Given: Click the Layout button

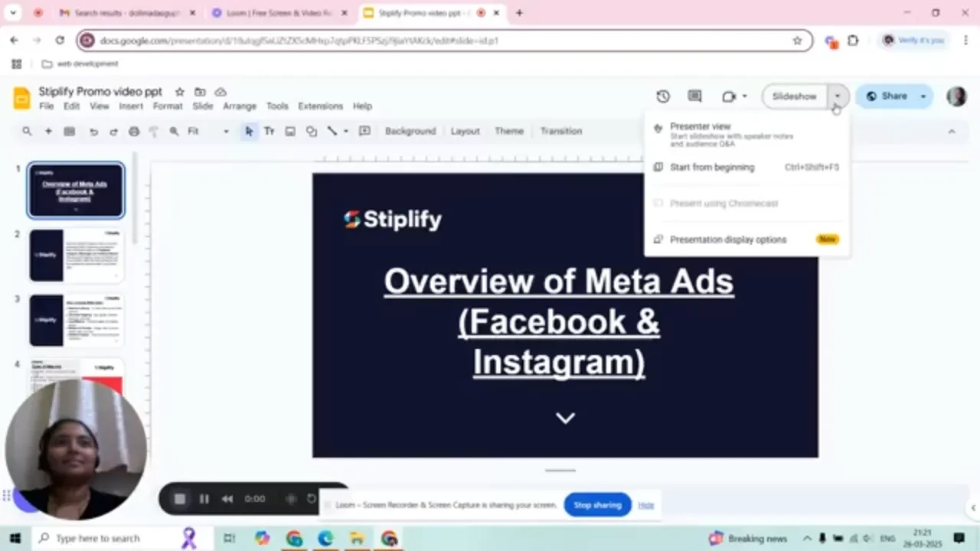Looking at the screenshot, I should (465, 132).
